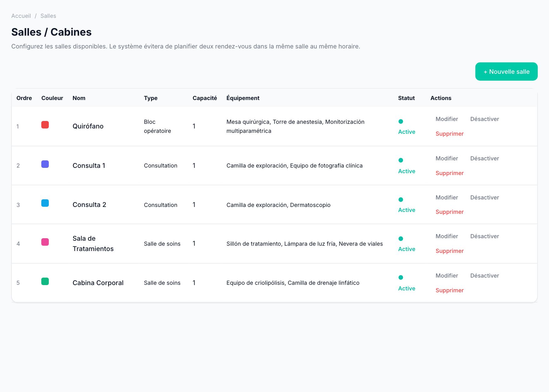Create a new room with Nouvelle salle
Viewport: 549px width, 392px height.
pos(506,72)
